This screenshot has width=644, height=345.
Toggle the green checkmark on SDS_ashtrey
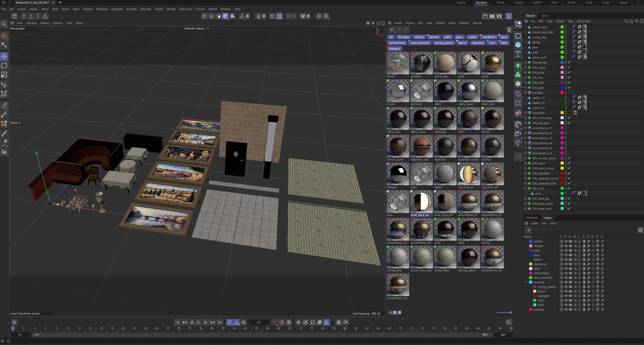pos(569,62)
